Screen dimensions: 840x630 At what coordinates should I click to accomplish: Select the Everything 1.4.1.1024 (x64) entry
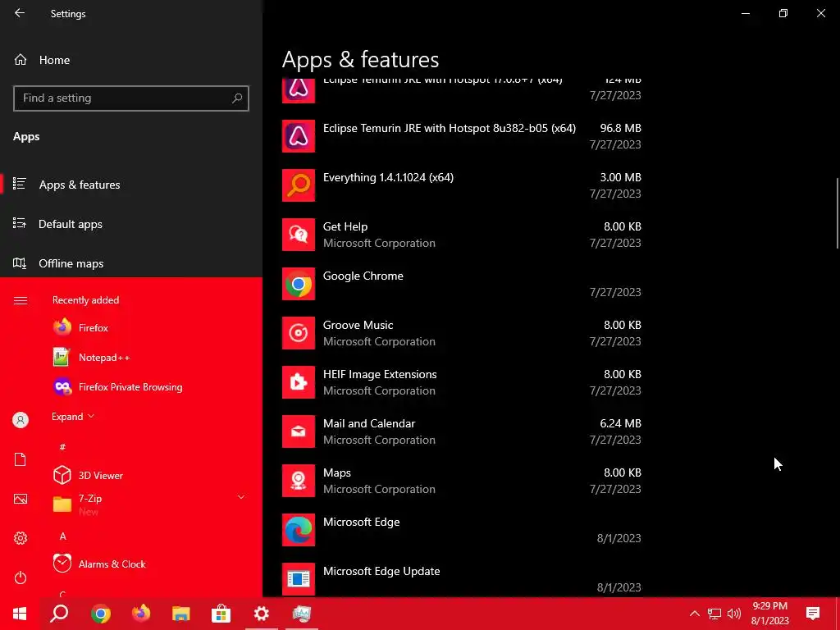point(462,185)
